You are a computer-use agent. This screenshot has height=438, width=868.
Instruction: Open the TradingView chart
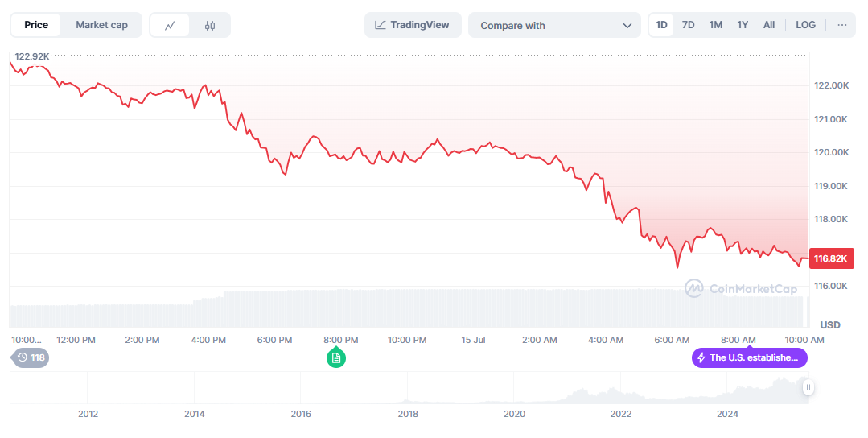pyautogui.click(x=413, y=25)
